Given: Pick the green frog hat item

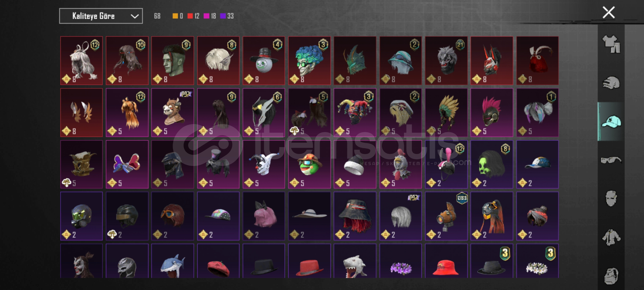Looking at the screenshot, I should click(x=309, y=164).
